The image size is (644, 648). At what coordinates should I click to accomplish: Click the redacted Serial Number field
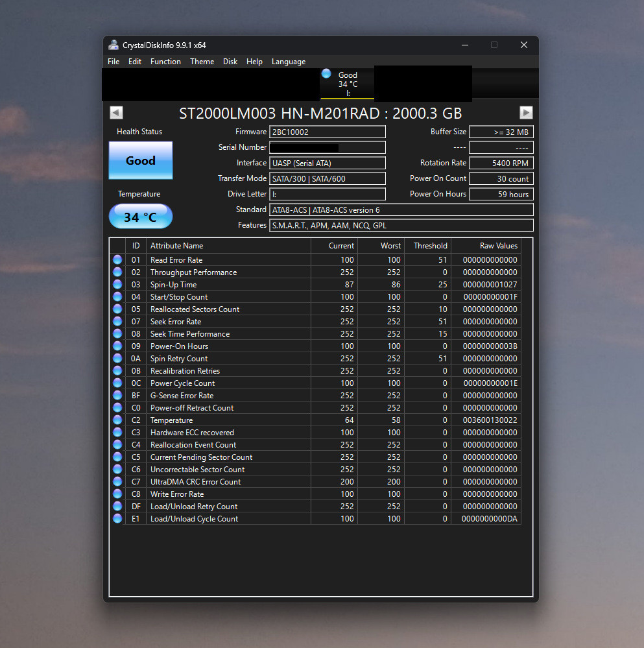[x=327, y=147]
